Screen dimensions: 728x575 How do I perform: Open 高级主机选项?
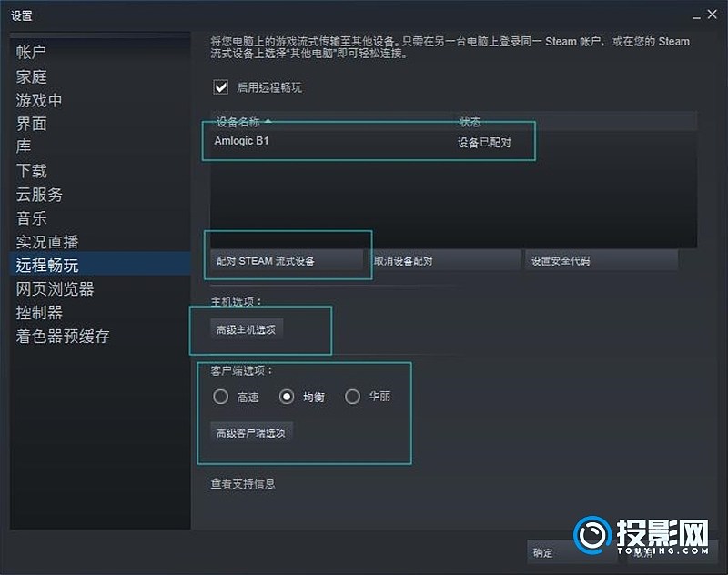coord(246,329)
